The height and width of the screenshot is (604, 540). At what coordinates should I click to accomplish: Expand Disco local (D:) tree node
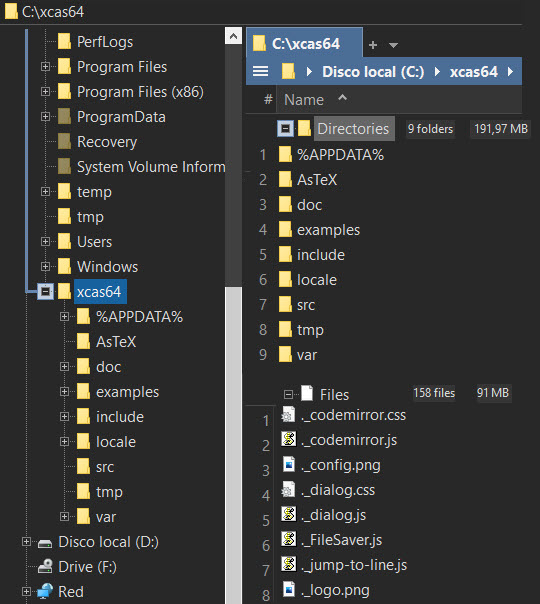26,542
